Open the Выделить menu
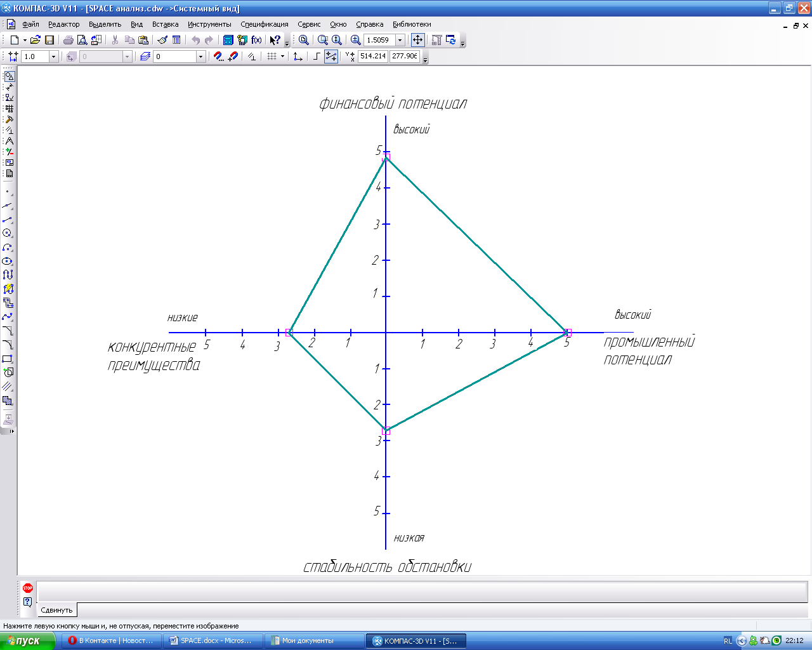 (105, 24)
